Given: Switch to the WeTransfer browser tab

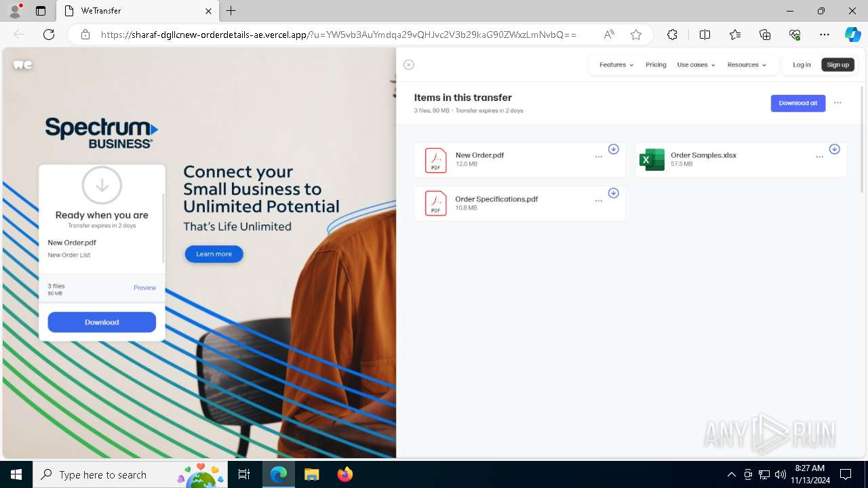Looking at the screenshot, I should pyautogui.click(x=137, y=11).
